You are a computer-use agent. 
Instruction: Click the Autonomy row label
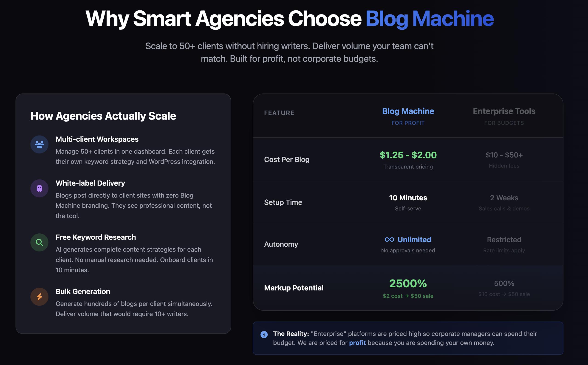pos(281,244)
